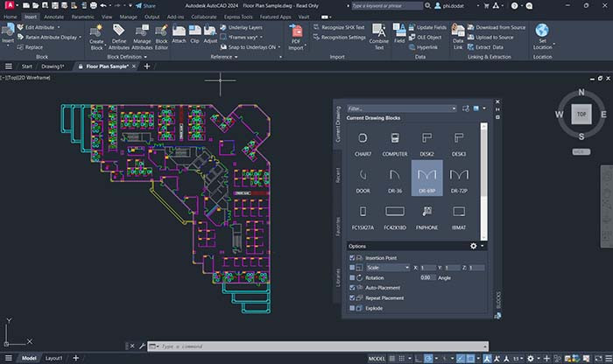Disable the Auto-Placement checkbox

(353, 287)
